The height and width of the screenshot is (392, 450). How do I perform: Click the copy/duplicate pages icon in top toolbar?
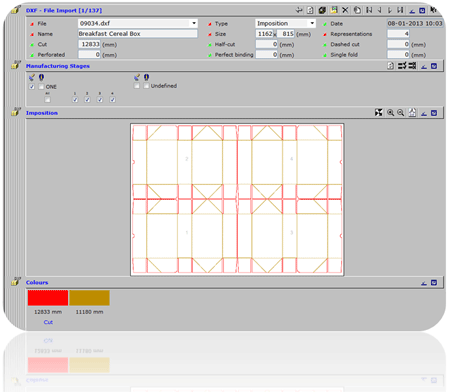357,10
